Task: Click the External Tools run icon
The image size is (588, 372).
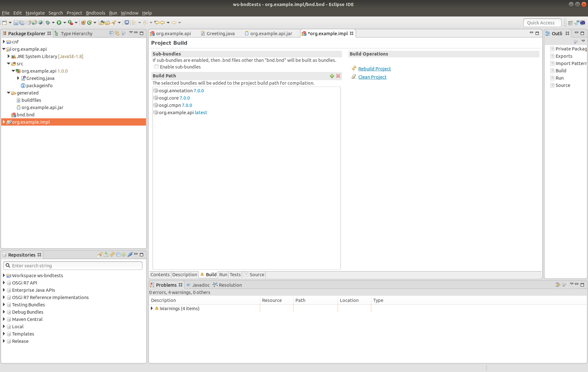Action: (70, 23)
